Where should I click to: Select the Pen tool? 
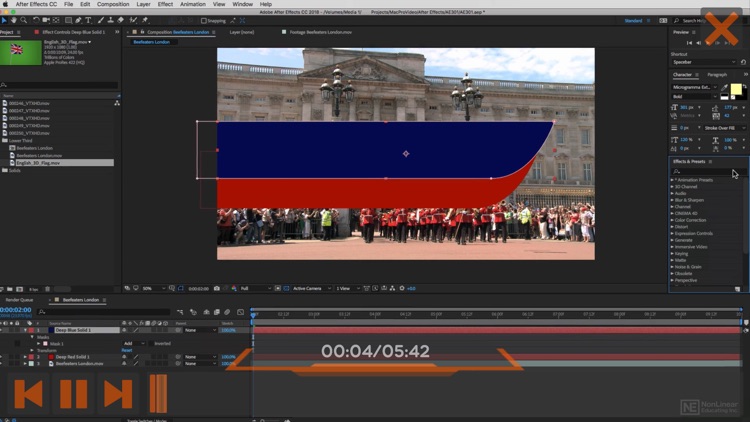(78, 20)
